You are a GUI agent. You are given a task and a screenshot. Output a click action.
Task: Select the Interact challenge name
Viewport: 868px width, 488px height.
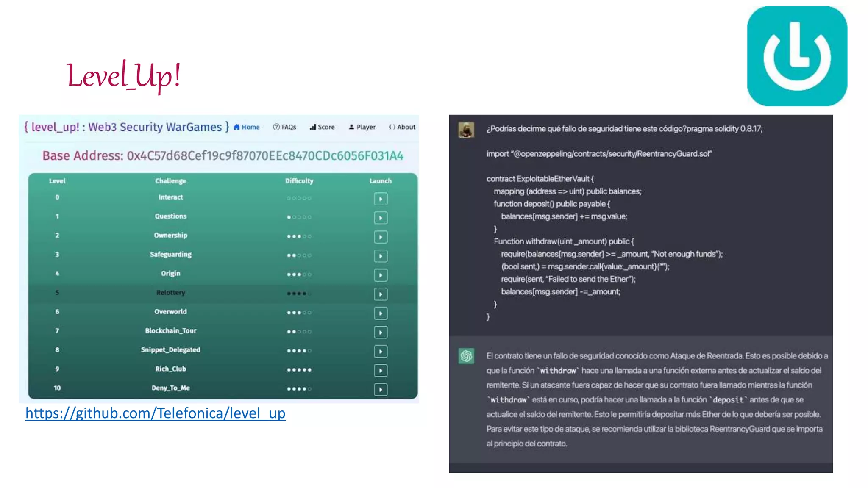pos(170,197)
